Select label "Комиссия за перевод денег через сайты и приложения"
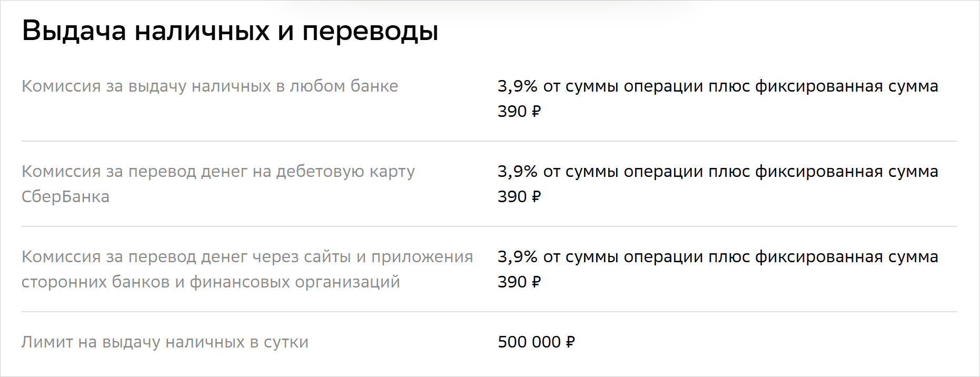Image resolution: width=980 pixels, height=377 pixels. (247, 256)
